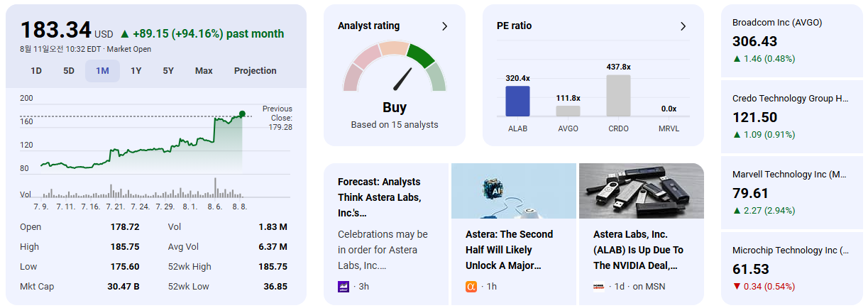This screenshot has height=308, width=868.
Task: Click the 437.8x CRDO PE value
Action: click(x=619, y=67)
